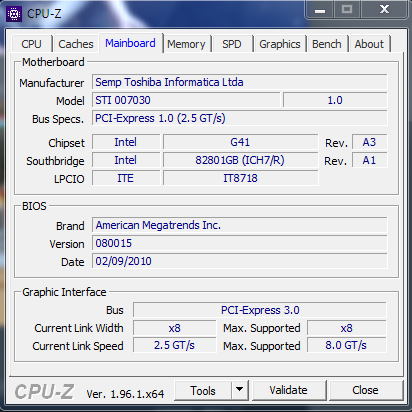Image resolution: width=412 pixels, height=412 pixels.
Task: Switch to the CPU tab
Action: (32, 44)
